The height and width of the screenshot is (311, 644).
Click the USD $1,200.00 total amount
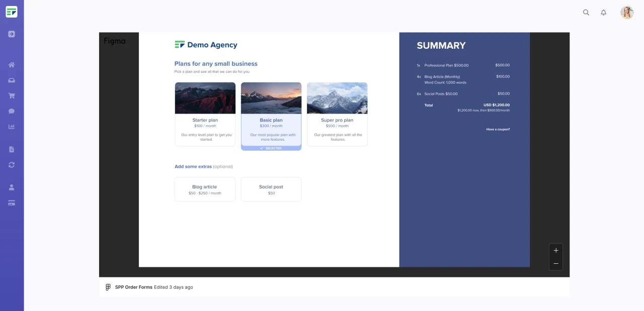click(497, 105)
